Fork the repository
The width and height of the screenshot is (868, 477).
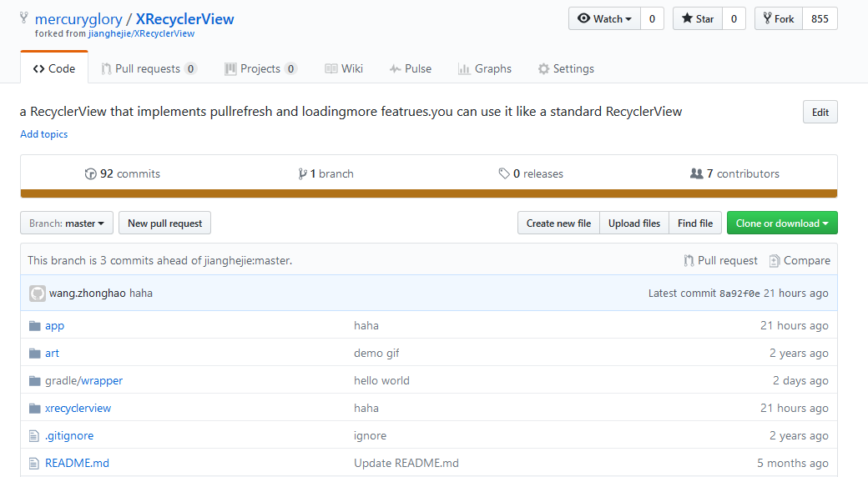[x=779, y=19]
